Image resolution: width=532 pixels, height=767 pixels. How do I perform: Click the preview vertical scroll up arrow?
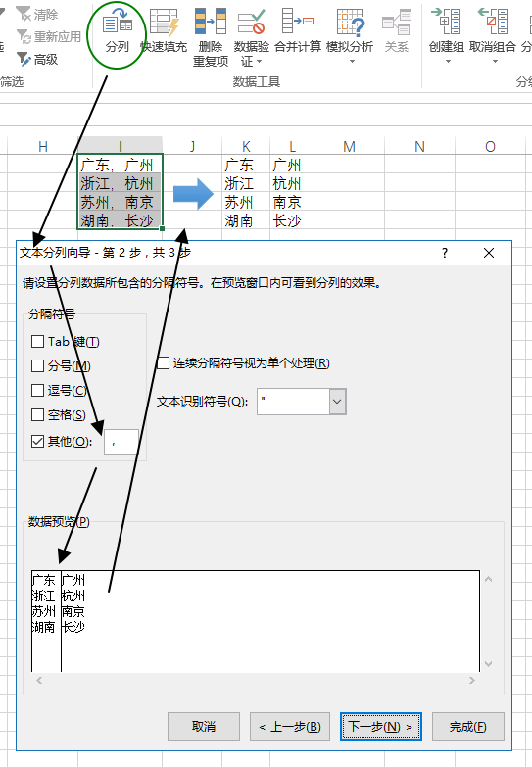[x=488, y=579]
